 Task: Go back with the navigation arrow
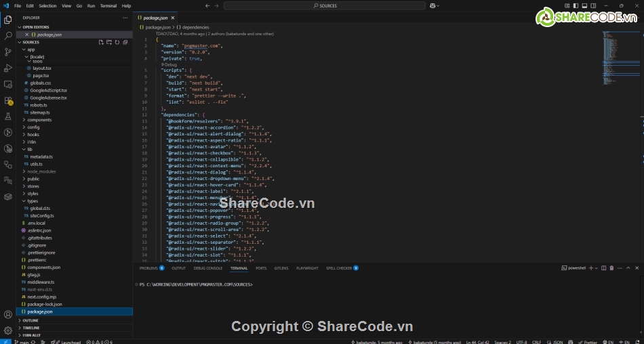pyautogui.click(x=207, y=5)
